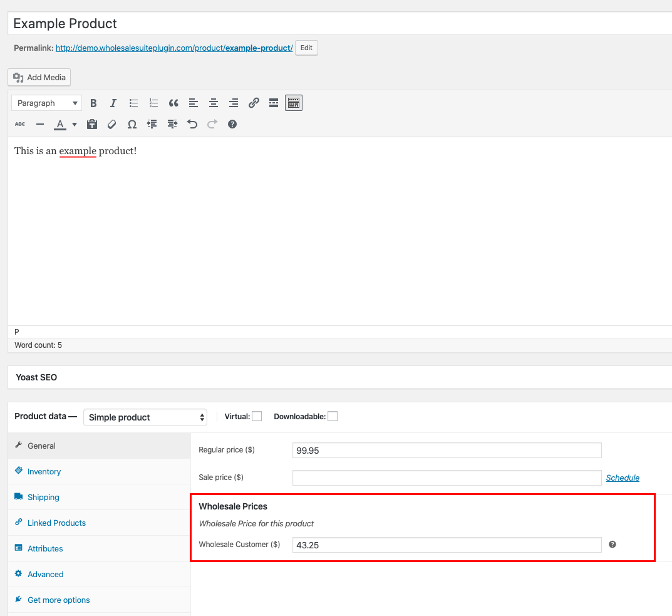Enable the Virtual product checkbox
The width and height of the screenshot is (672, 616).
coord(257,417)
